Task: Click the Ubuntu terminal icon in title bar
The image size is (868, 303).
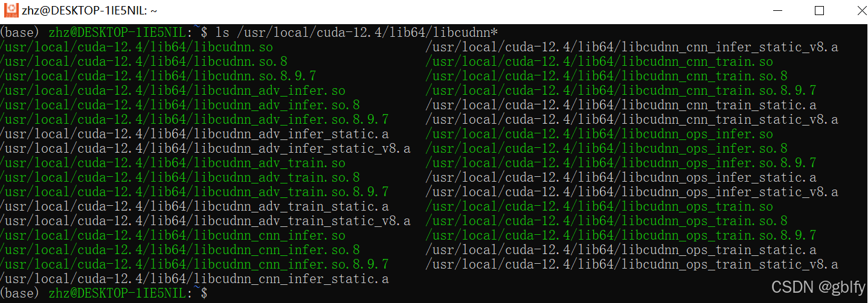Action: pyautogui.click(x=11, y=10)
